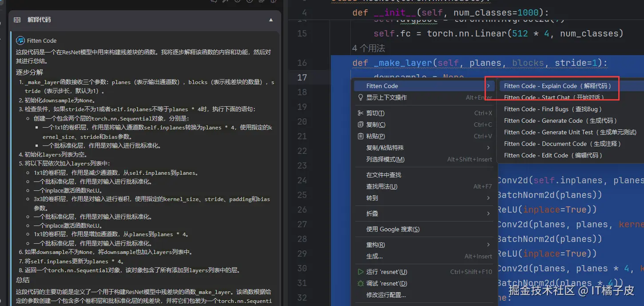
Task: Click the copy icon beside 复制(C)
Action: pyautogui.click(x=361, y=125)
